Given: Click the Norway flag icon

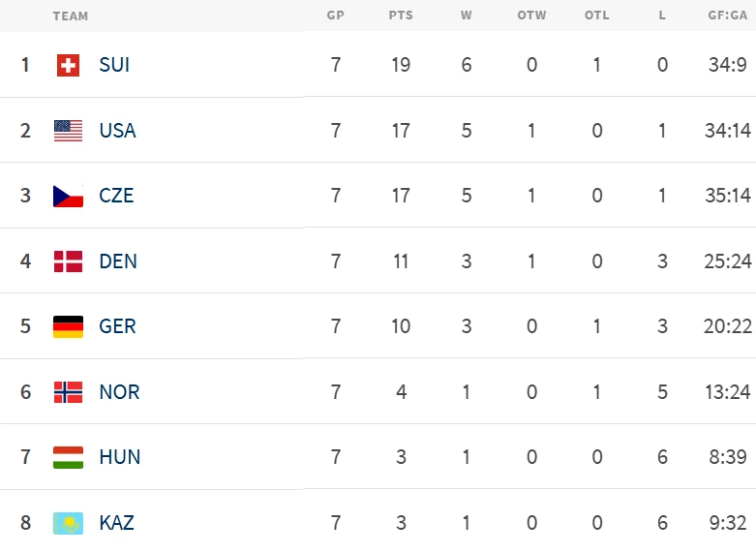Looking at the screenshot, I should tap(68, 392).
